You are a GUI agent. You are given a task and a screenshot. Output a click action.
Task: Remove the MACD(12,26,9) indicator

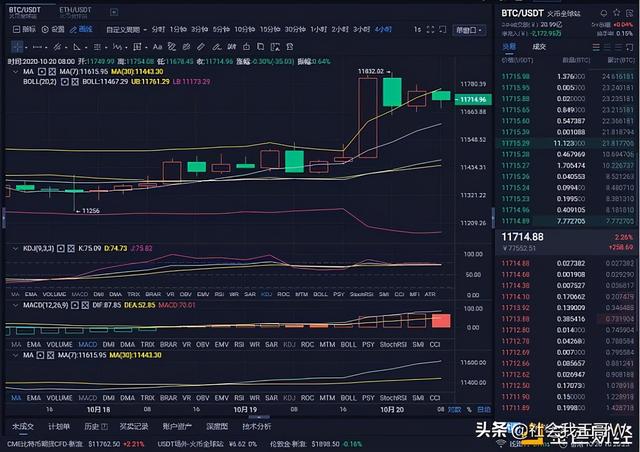coord(85,305)
